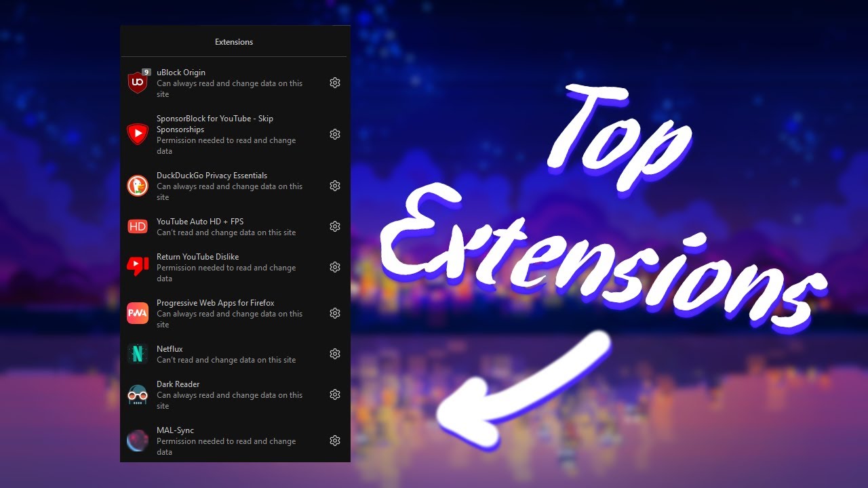Click the Extensions panel header title
The image size is (868, 488).
(234, 42)
